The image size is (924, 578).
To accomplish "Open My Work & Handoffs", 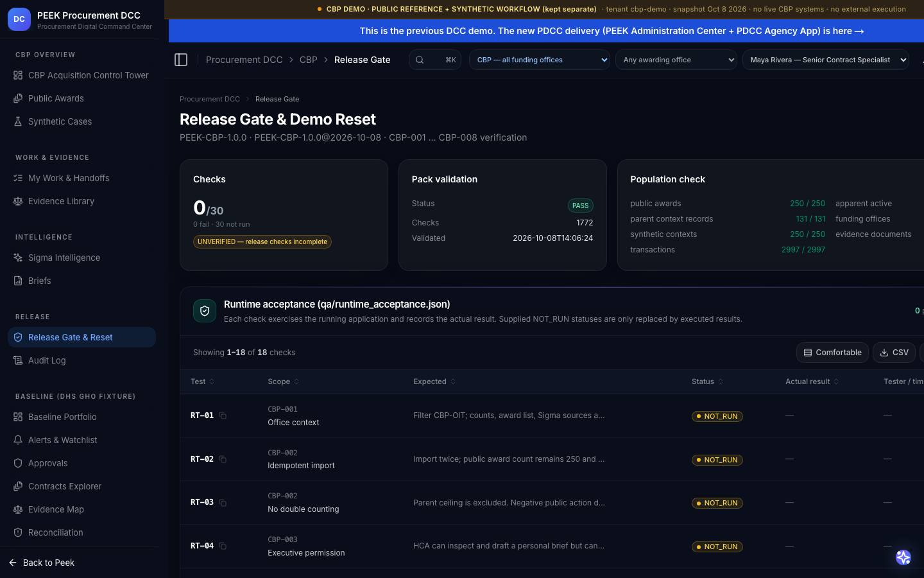I will (x=81, y=178).
